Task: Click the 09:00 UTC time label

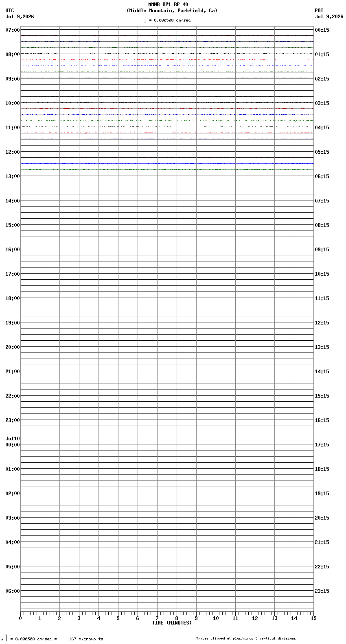Action: [x=13, y=79]
